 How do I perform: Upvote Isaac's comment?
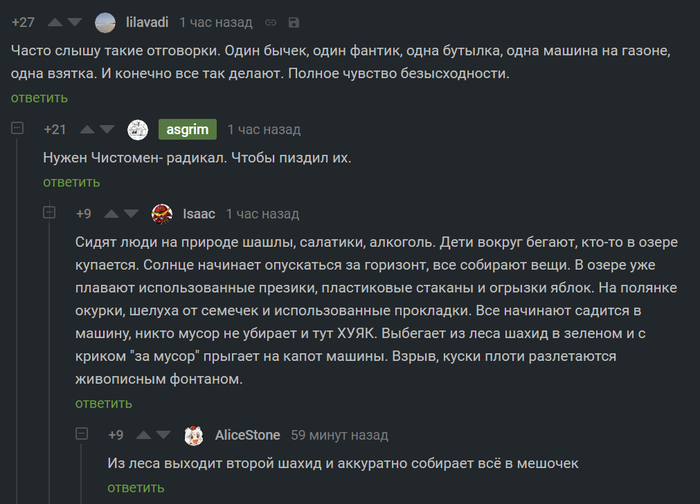pyautogui.click(x=110, y=214)
